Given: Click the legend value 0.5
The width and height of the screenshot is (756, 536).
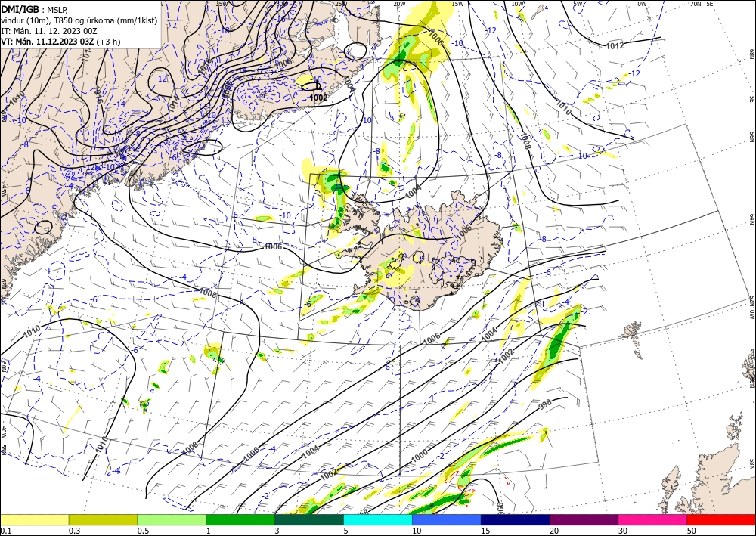Looking at the screenshot, I should click(x=143, y=531).
